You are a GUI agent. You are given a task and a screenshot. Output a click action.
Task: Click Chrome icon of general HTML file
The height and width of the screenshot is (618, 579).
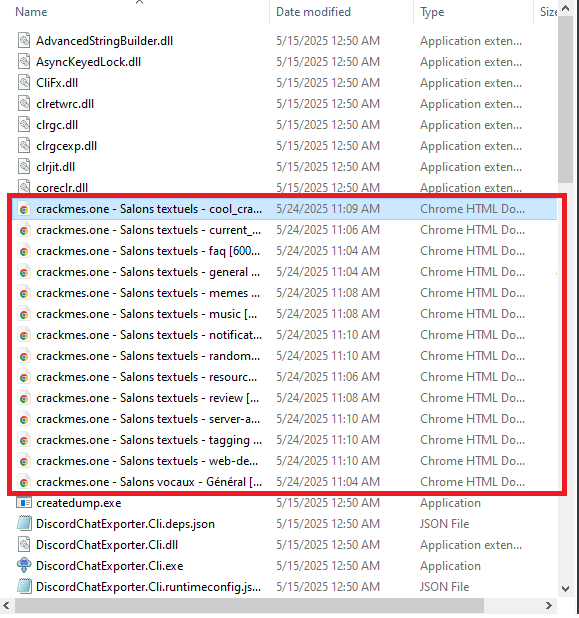[24, 272]
